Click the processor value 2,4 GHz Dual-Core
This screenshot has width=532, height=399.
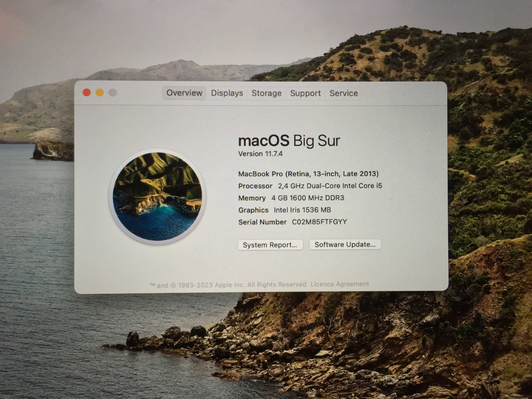tap(330, 186)
